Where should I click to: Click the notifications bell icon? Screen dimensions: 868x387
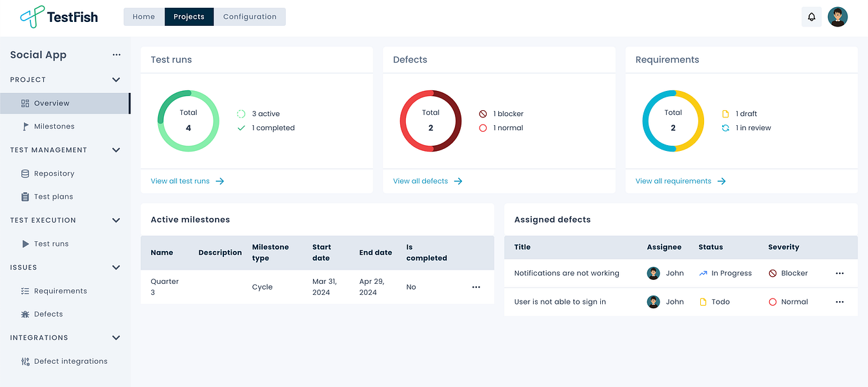pos(811,17)
